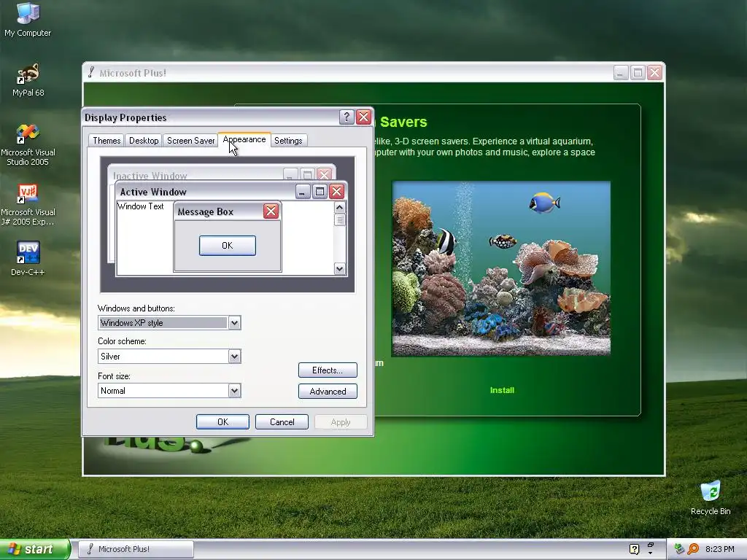Switch to the Settings tab
747x560 pixels.
[x=288, y=141]
